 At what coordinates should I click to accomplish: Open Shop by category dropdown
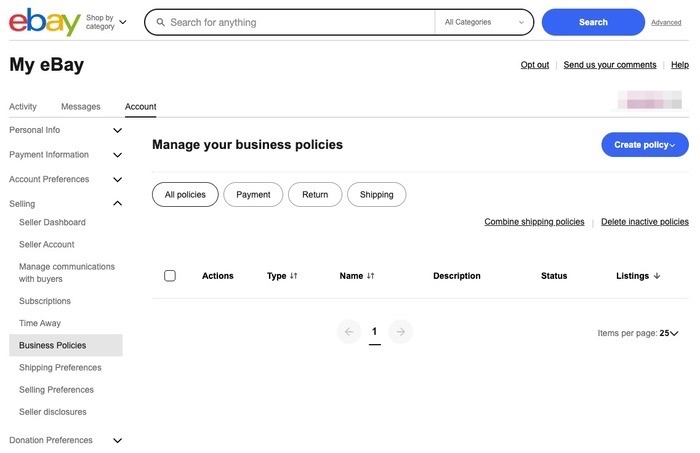pos(106,22)
